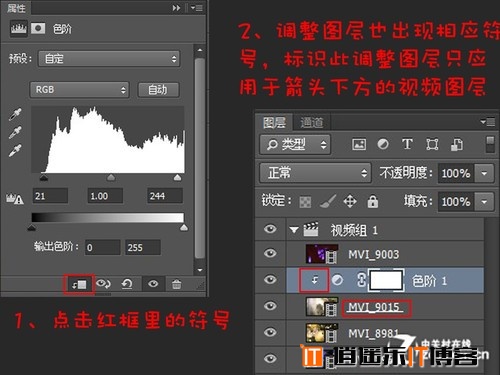The width and height of the screenshot is (500, 375).
Task: Clip adjustment to layer below icon
Action: tap(79, 284)
